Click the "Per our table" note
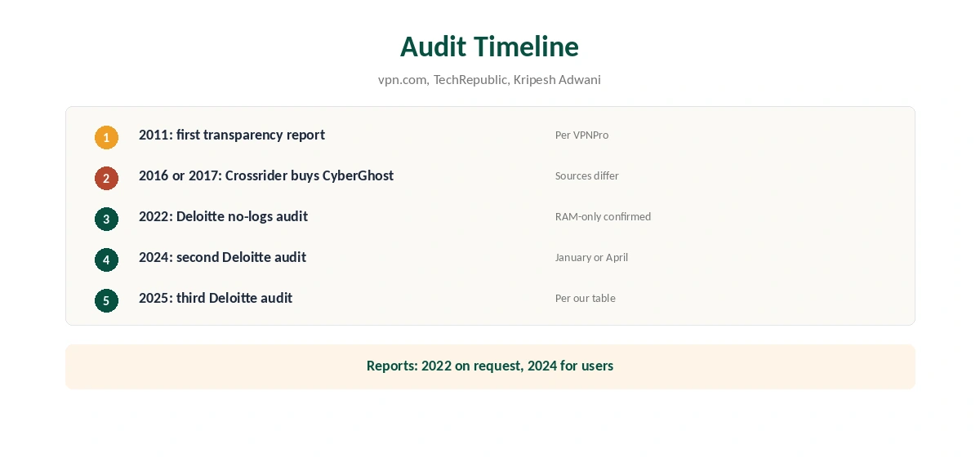980x457 pixels. coord(585,298)
